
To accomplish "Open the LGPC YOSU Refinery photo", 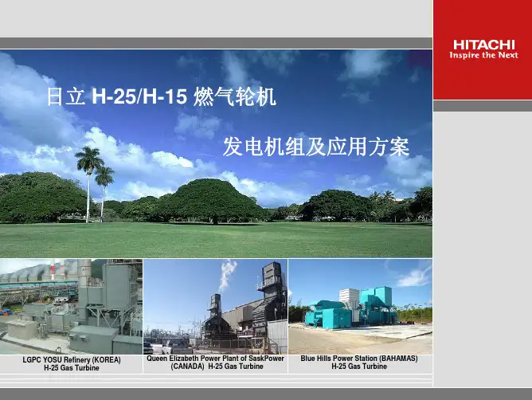I will [x=71, y=306].
